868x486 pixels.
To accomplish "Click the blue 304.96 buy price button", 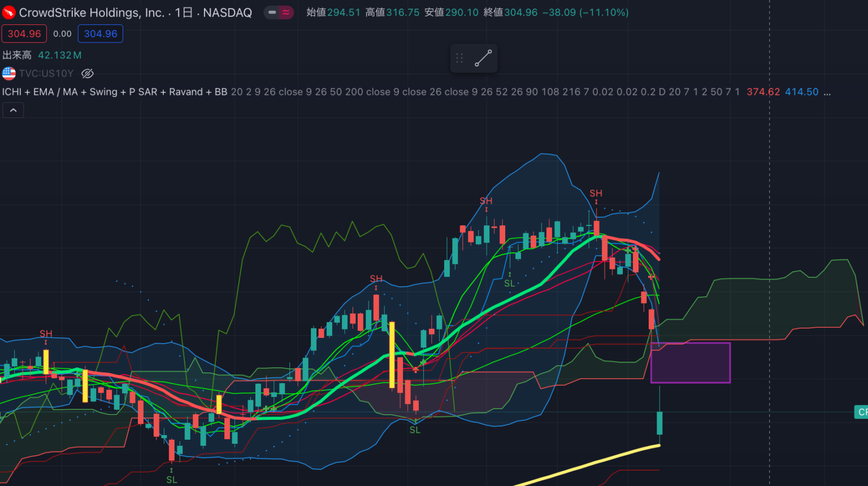I will [x=101, y=34].
